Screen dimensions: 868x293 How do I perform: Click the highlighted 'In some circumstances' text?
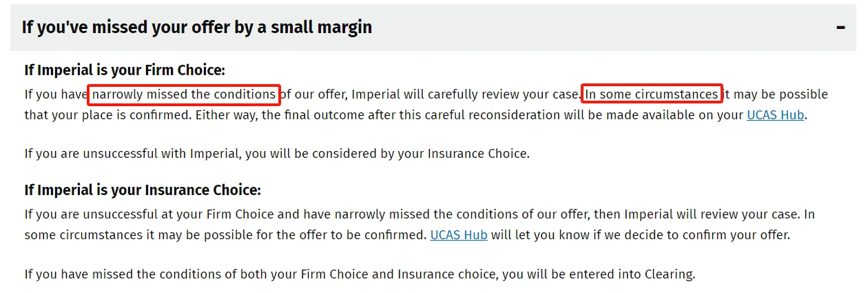(x=652, y=94)
